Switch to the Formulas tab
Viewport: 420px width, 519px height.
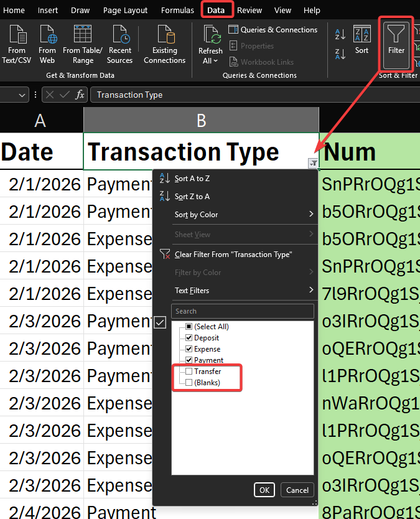click(177, 10)
